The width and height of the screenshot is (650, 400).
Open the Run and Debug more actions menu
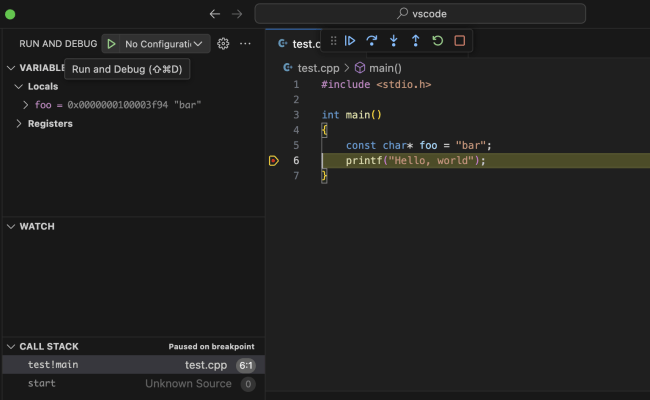coord(245,44)
